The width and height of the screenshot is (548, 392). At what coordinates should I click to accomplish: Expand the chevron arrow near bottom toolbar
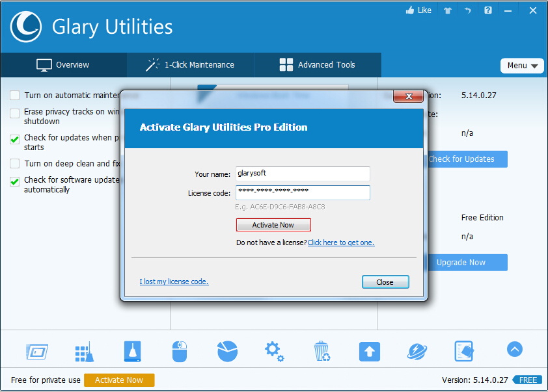coord(514,349)
